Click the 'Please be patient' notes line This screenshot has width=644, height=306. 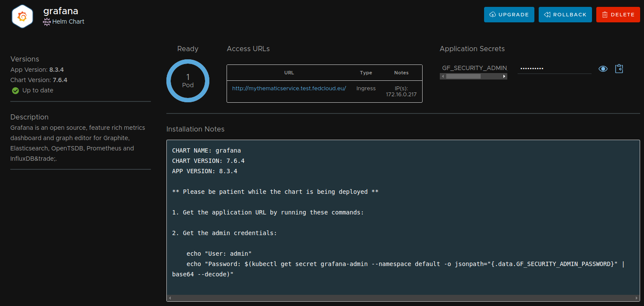(x=275, y=192)
